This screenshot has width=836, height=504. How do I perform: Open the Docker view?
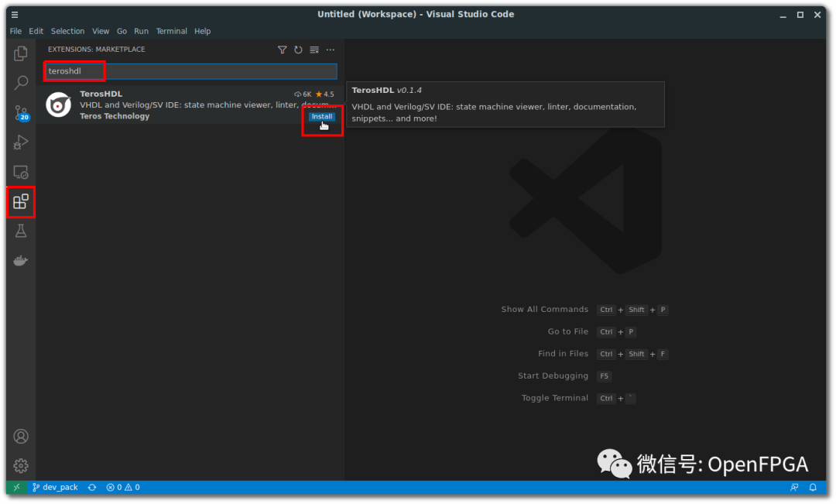(21, 261)
